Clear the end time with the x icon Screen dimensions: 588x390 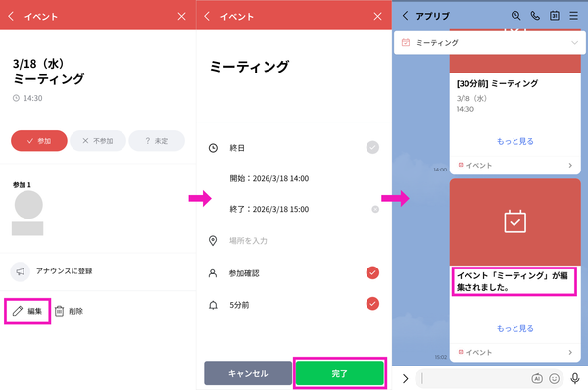375,210
